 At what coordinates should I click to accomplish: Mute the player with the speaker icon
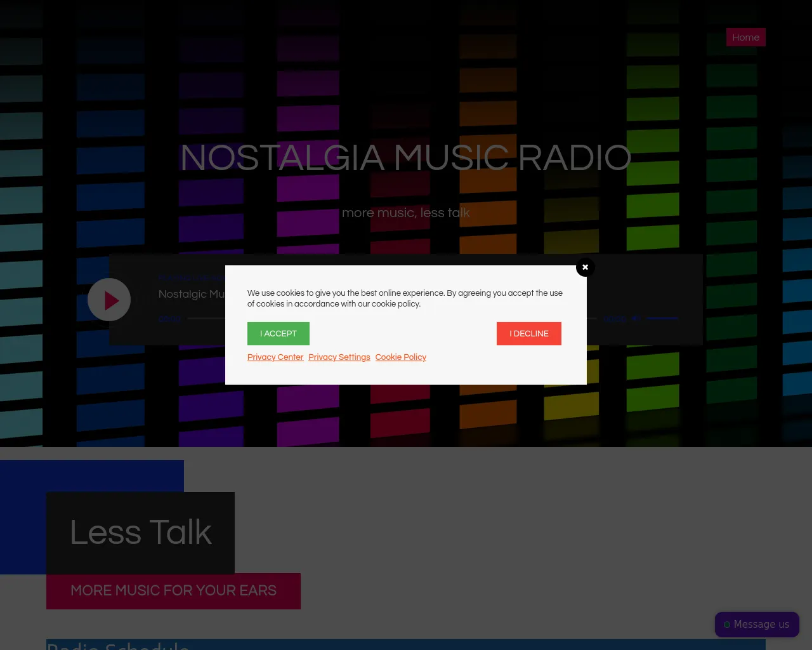636,319
